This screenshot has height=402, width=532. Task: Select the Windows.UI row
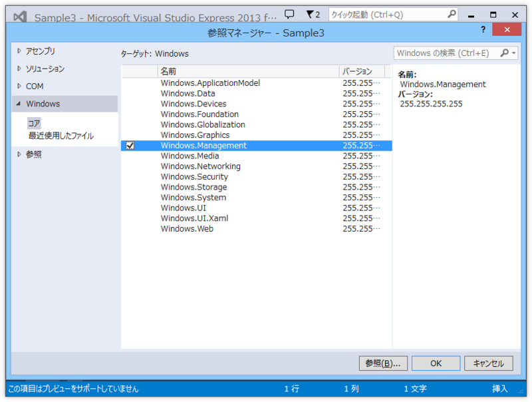256,208
